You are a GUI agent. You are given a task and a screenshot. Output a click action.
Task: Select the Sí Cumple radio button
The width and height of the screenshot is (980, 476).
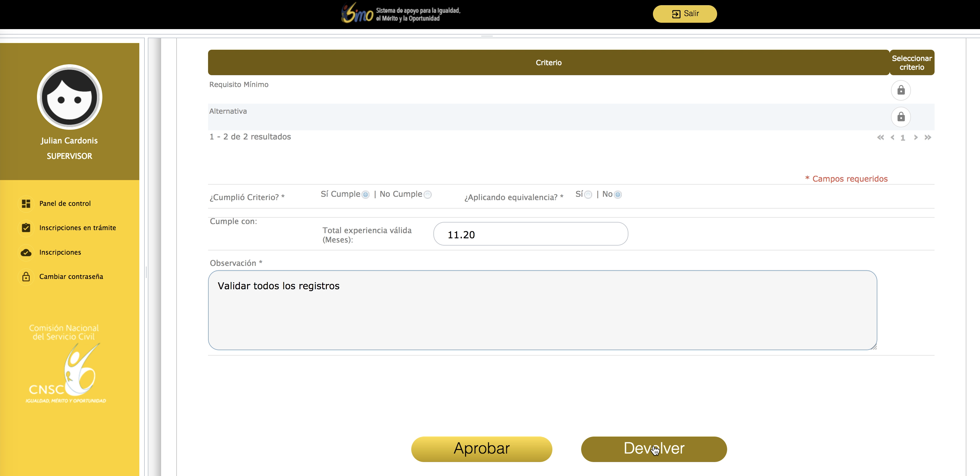(365, 195)
